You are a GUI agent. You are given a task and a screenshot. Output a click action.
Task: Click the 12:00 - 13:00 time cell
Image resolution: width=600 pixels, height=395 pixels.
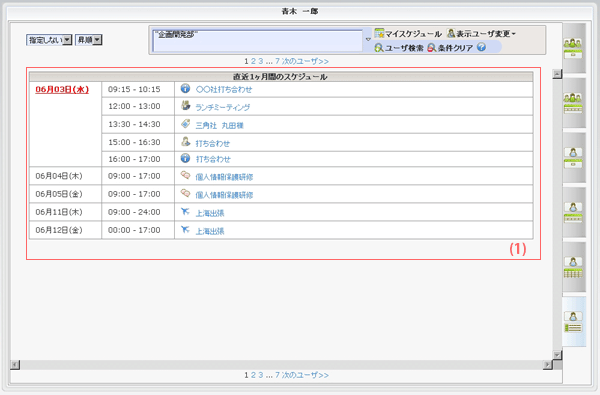[x=138, y=106]
